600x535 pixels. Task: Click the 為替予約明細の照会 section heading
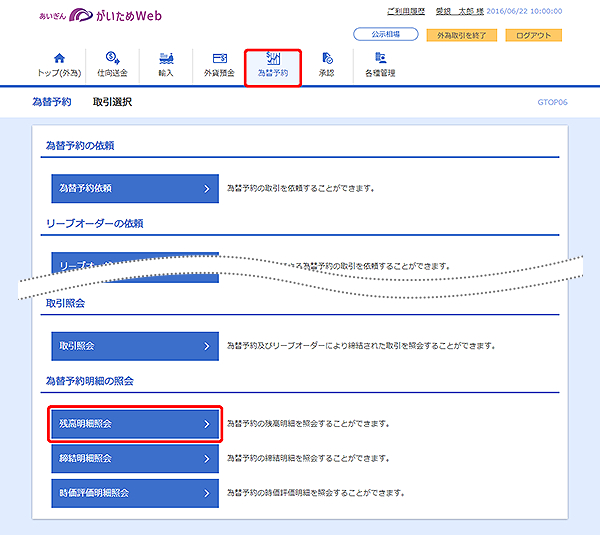point(90,381)
